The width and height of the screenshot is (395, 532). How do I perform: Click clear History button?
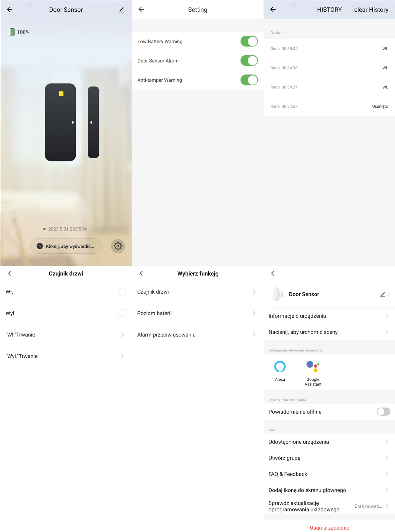[x=371, y=10]
